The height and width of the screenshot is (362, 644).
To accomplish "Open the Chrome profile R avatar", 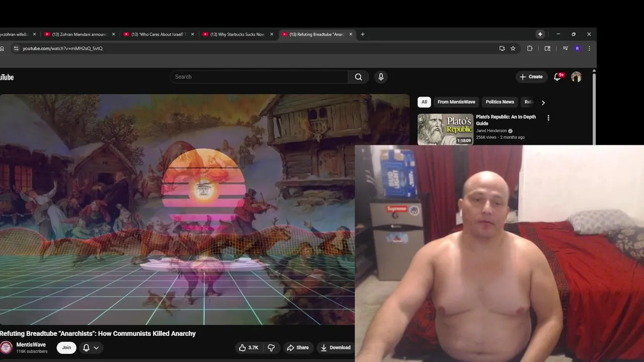I will click(577, 48).
